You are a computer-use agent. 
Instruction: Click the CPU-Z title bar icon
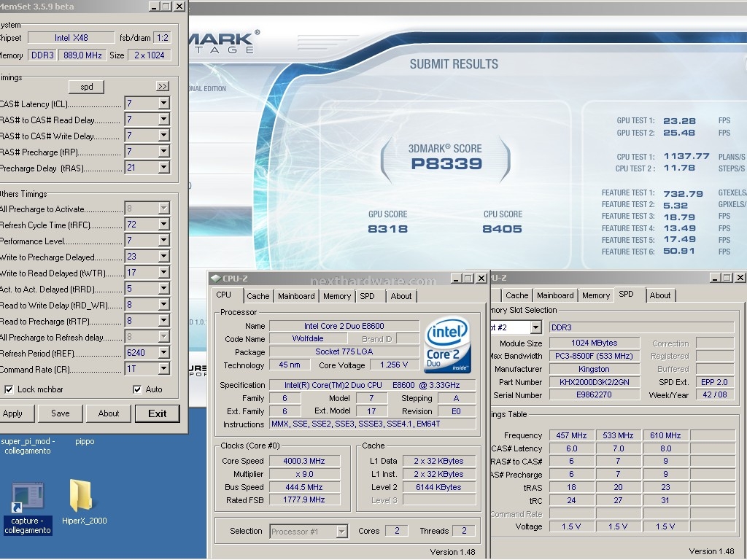coord(216,278)
